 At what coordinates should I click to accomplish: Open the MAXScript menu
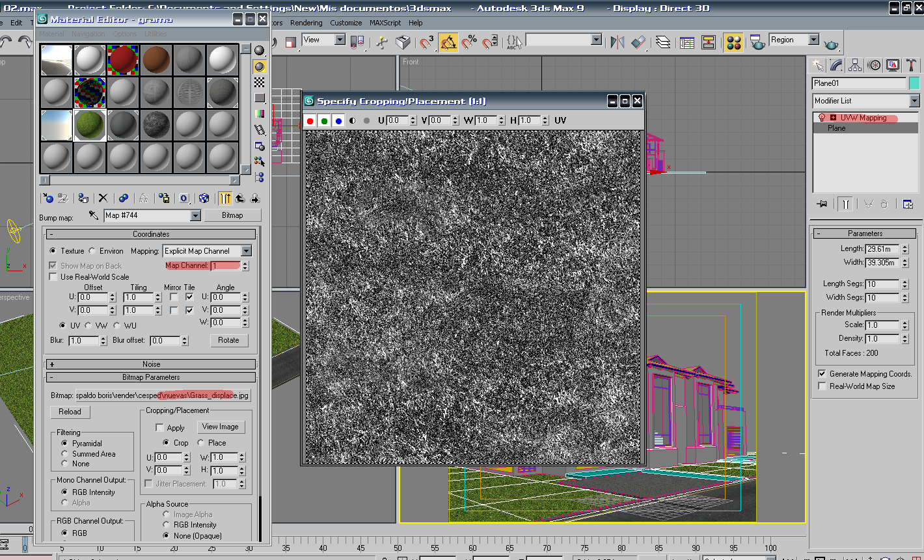[385, 23]
